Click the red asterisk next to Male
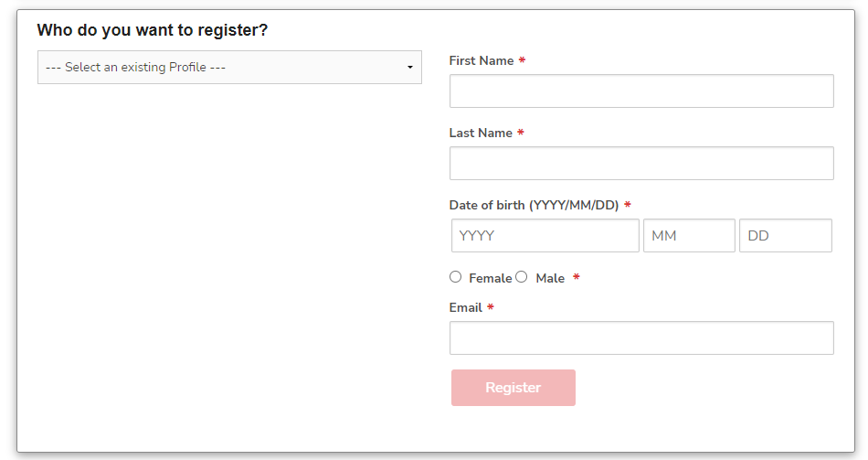This screenshot has width=868, height=460. point(577,278)
